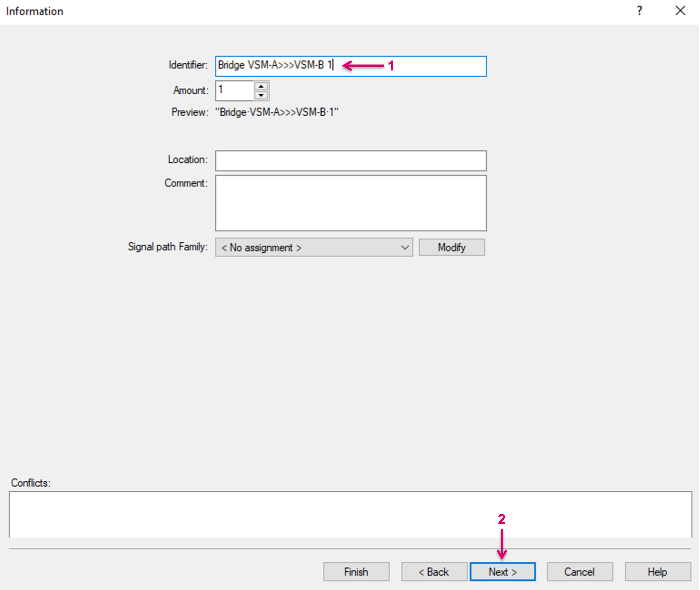This screenshot has height=590, width=700.
Task: Cancel the wizard dialog
Action: tap(580, 572)
